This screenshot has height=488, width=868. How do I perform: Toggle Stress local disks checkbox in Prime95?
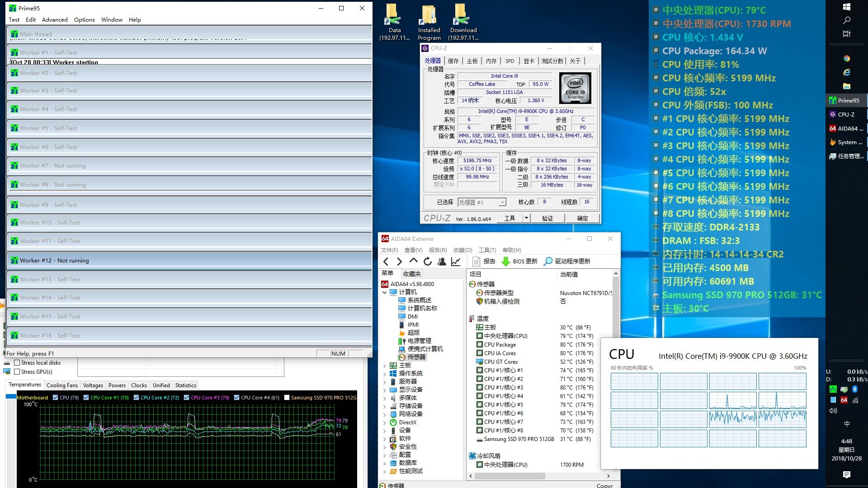click(x=15, y=363)
